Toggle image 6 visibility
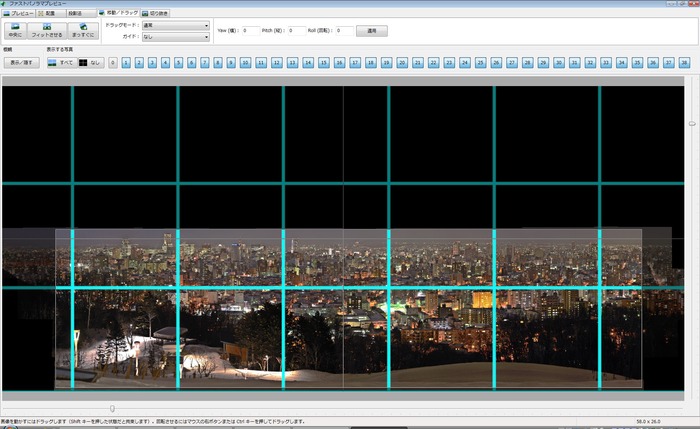Image resolution: width=700 pixels, height=429 pixels. 192,62
